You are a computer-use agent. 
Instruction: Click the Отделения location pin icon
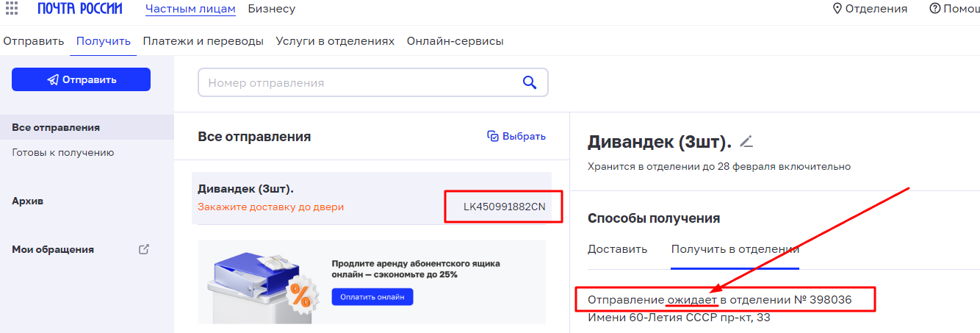pos(837,9)
